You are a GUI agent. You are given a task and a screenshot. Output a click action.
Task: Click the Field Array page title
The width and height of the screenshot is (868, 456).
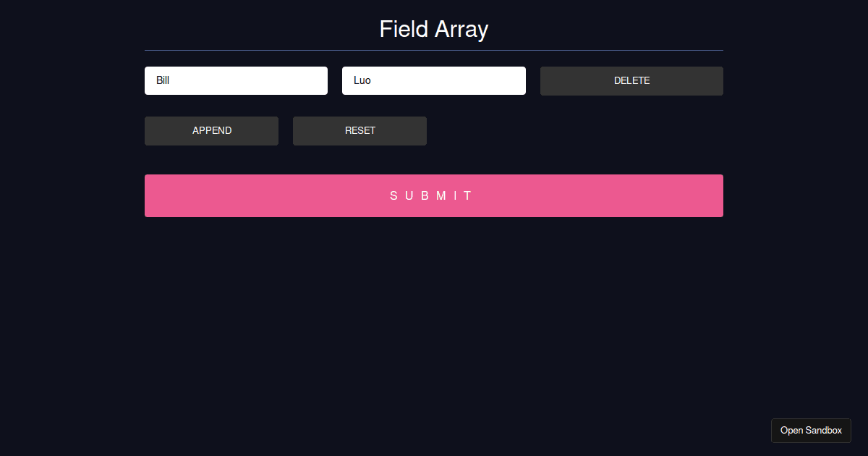point(433,29)
